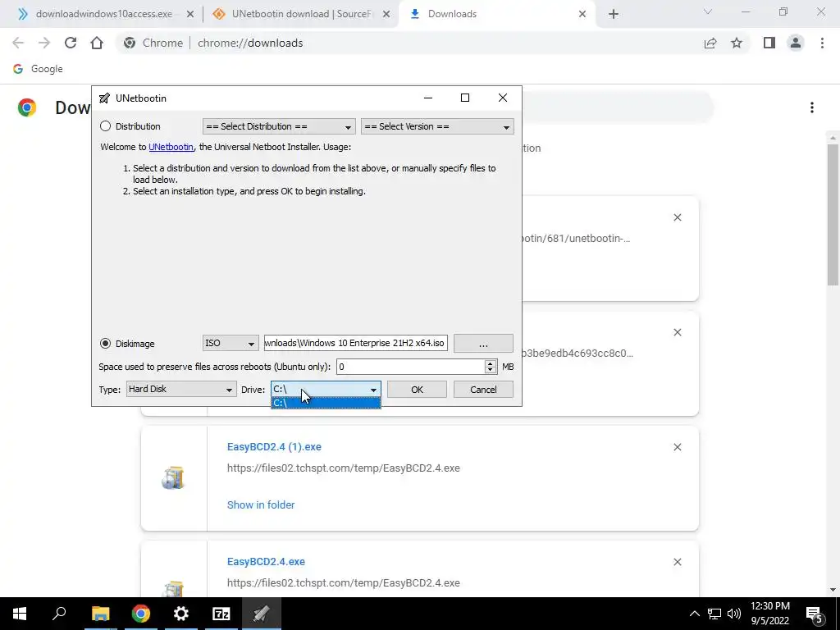Open Chrome tab search chevron
Image resolution: width=840 pixels, height=630 pixels.
coord(708,11)
